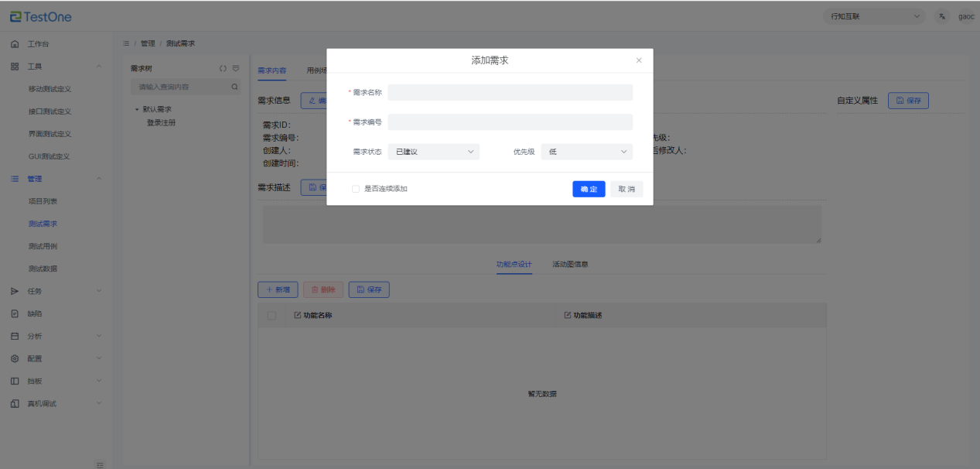The height and width of the screenshot is (469, 980).
Task: Collapse the sidebar using the bottom icon
Action: 99,464
